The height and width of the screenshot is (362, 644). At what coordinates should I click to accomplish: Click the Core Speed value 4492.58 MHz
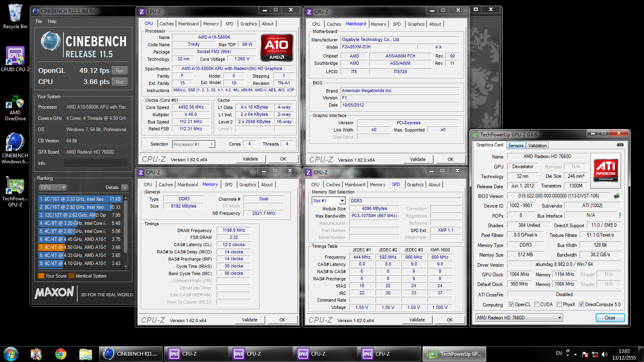pyautogui.click(x=191, y=107)
